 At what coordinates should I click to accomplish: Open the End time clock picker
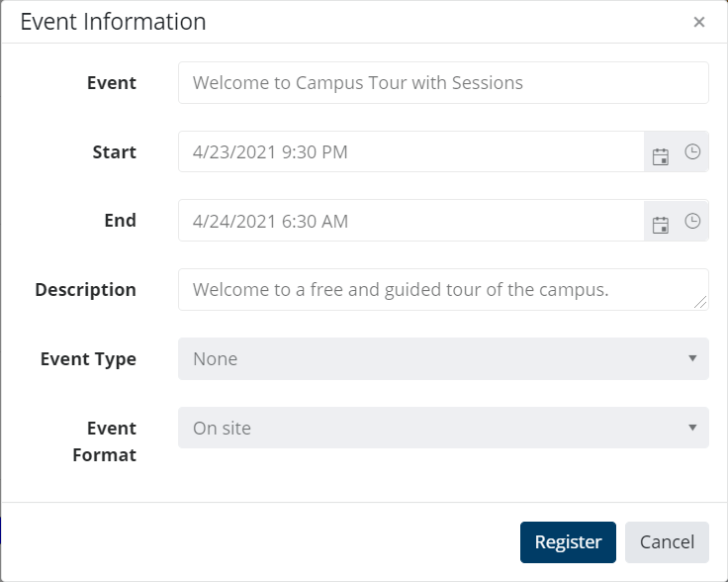pyautogui.click(x=692, y=222)
